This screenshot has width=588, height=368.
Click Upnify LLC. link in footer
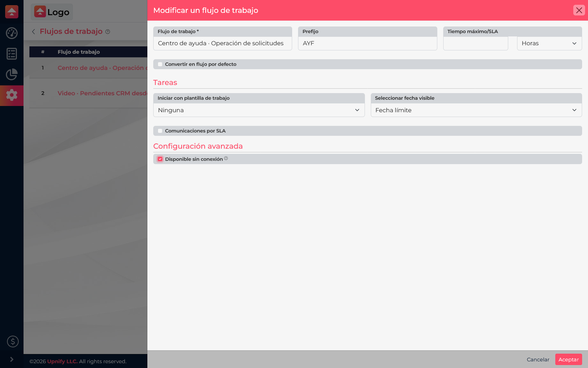62,361
